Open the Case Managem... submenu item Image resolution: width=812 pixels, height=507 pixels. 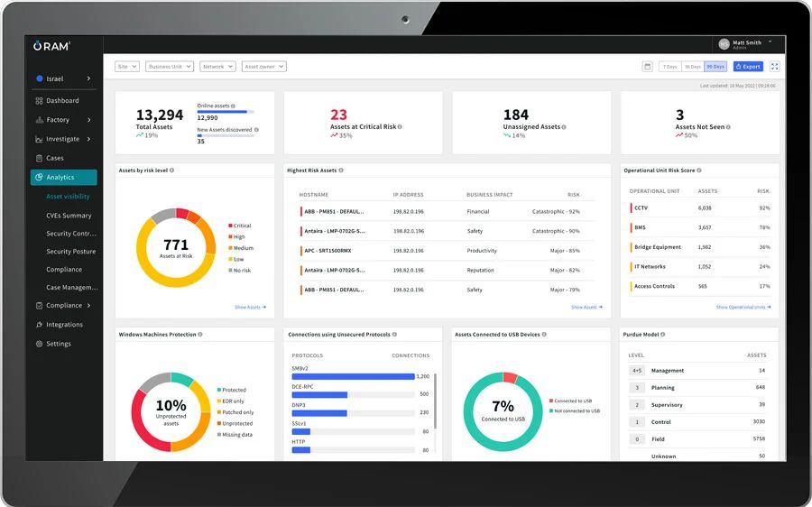(72, 288)
